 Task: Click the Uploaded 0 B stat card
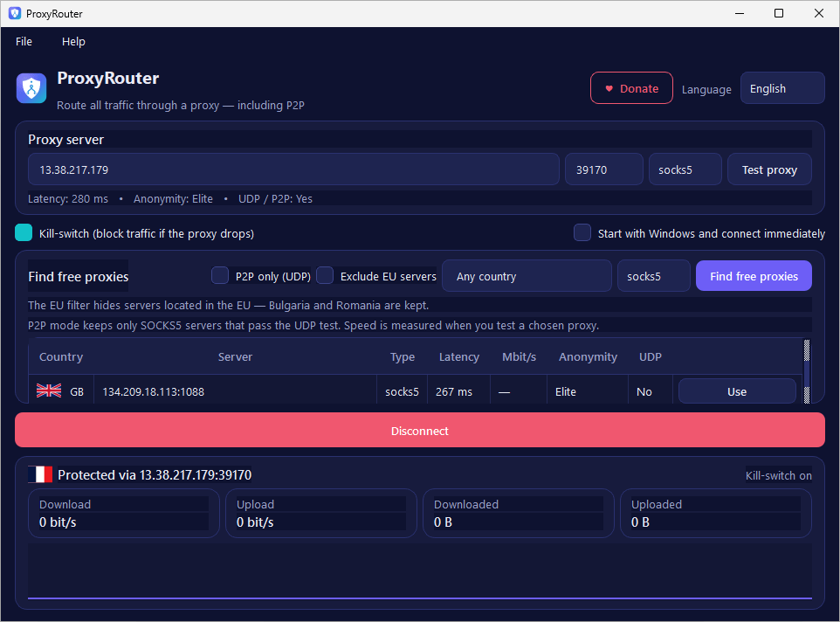[716, 514]
